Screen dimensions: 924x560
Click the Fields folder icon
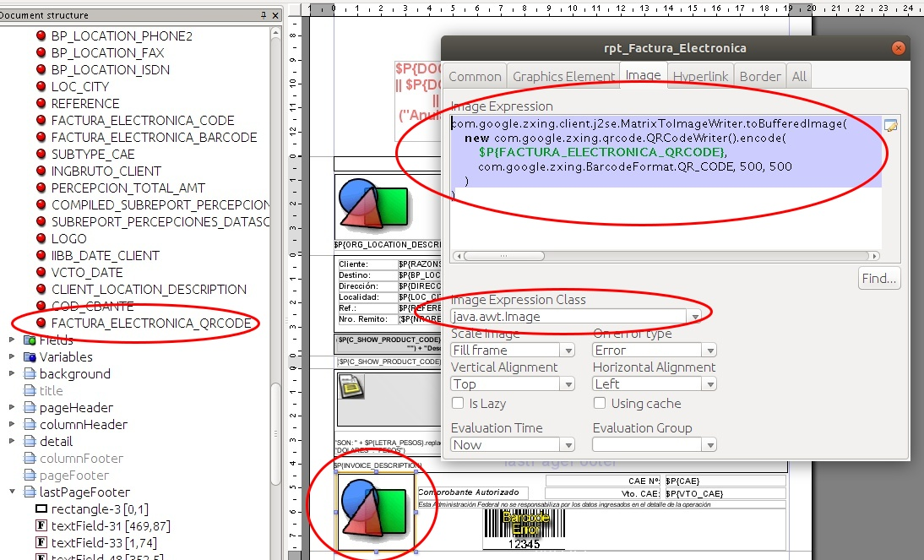30,340
